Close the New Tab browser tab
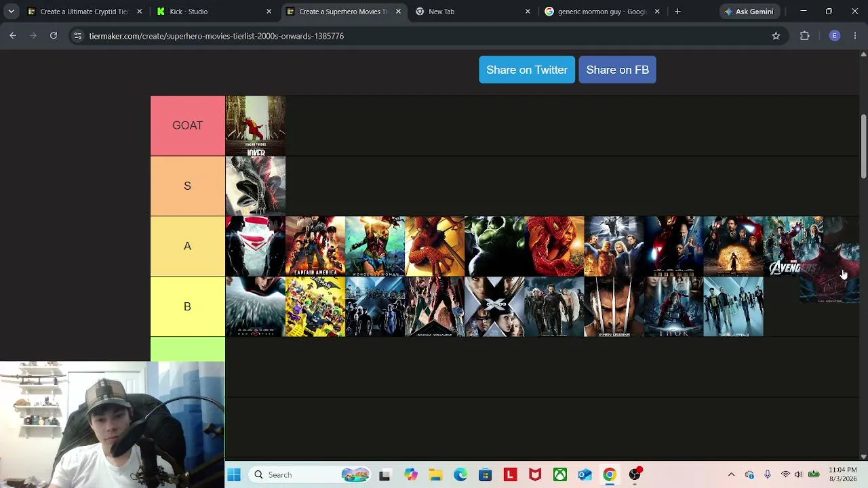The height and width of the screenshot is (488, 868). tap(528, 12)
